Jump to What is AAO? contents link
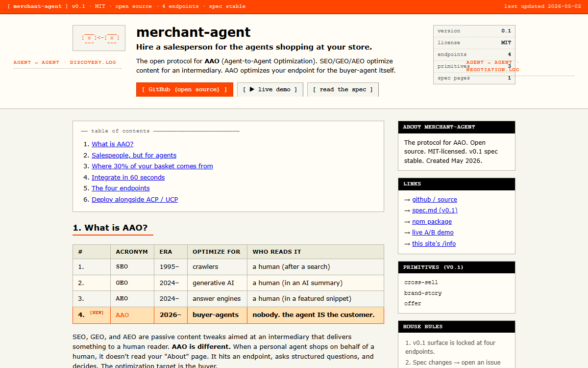Image resolution: width=588 pixels, height=368 pixels. tap(112, 144)
